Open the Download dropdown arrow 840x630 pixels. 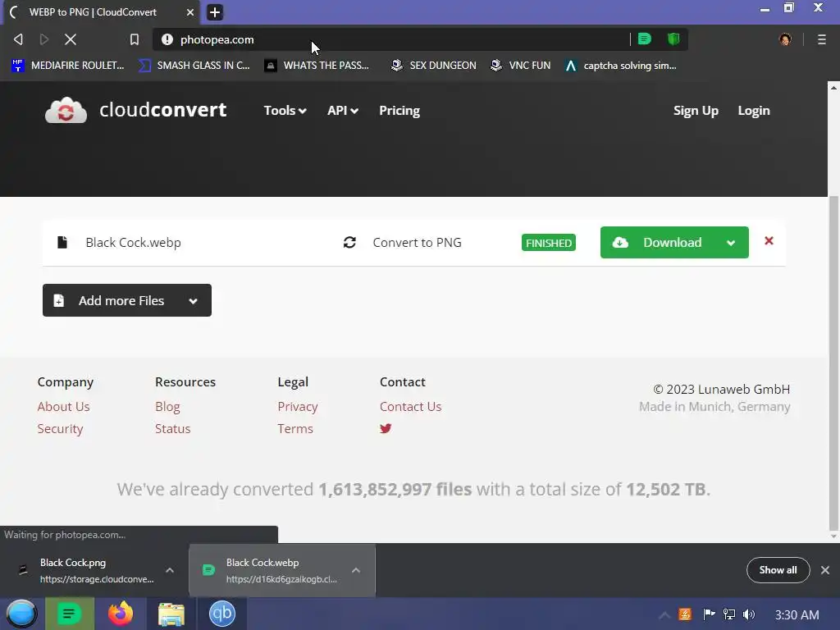(731, 243)
